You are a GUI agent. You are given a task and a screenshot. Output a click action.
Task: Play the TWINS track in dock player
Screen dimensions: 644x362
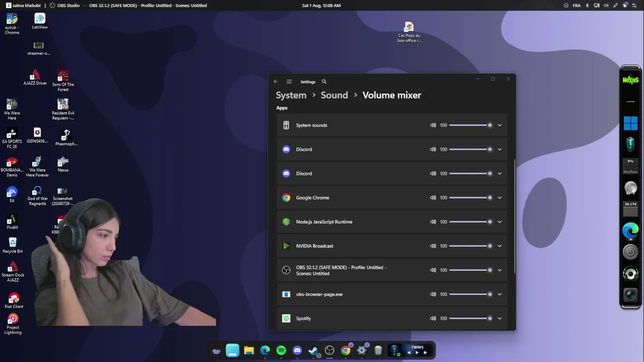(417, 352)
